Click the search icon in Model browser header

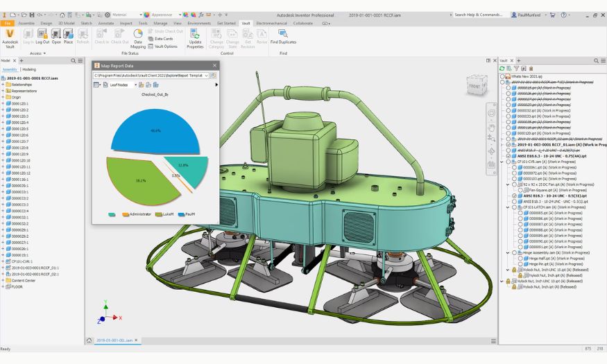click(x=73, y=61)
